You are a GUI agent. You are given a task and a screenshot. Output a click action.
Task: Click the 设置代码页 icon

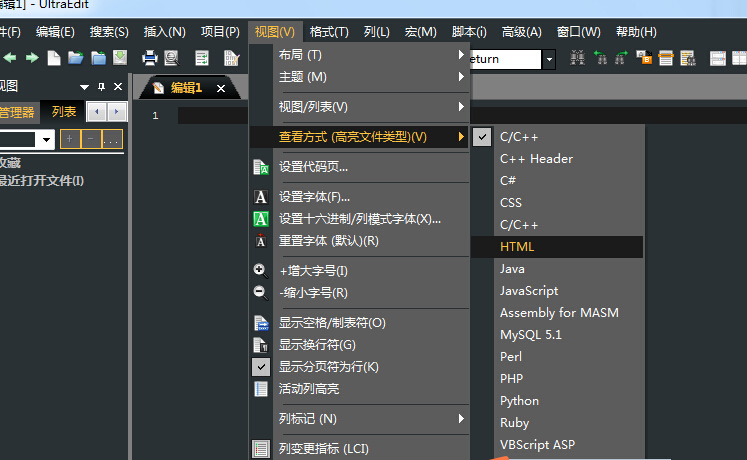pyautogui.click(x=261, y=167)
